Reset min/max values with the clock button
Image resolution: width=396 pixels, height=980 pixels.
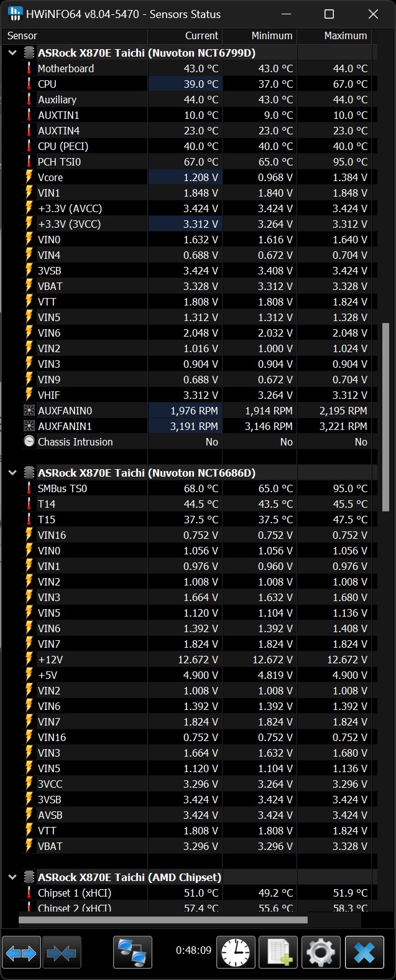pos(236,952)
